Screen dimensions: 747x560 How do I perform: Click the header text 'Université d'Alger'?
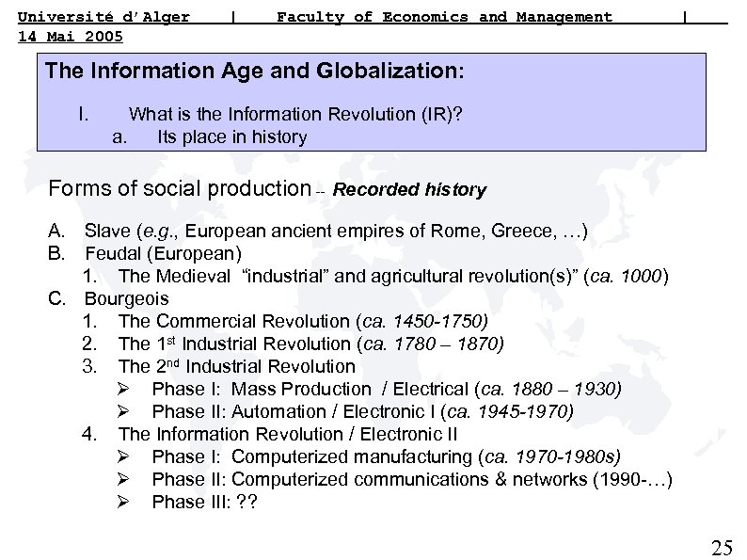[103, 17]
